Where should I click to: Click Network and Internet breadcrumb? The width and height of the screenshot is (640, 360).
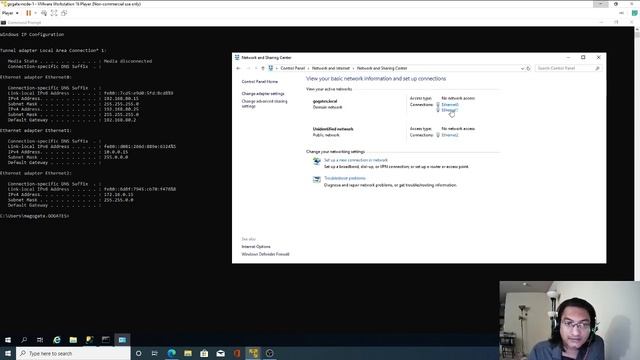click(331, 68)
